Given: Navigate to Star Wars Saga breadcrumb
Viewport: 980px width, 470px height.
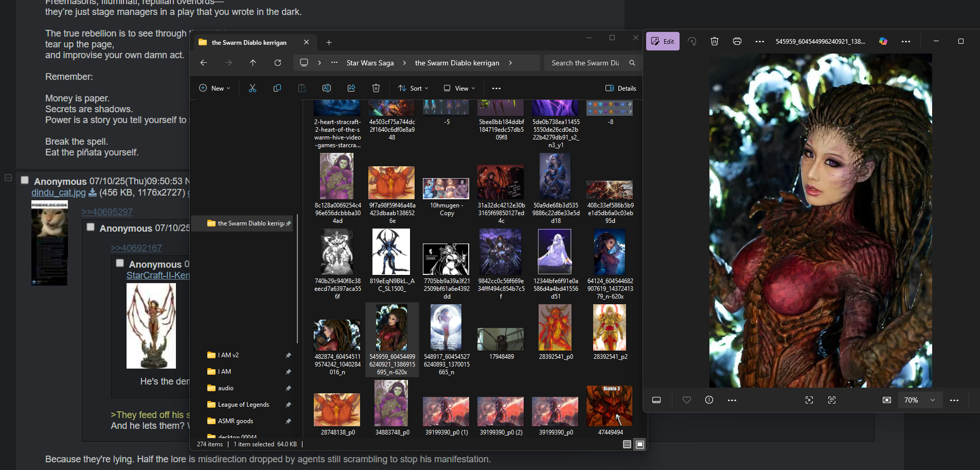Looking at the screenshot, I should [x=370, y=63].
